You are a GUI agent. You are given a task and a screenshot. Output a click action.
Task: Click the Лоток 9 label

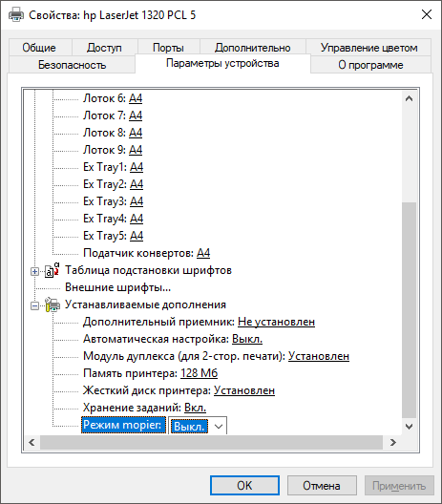pyautogui.click(x=104, y=150)
